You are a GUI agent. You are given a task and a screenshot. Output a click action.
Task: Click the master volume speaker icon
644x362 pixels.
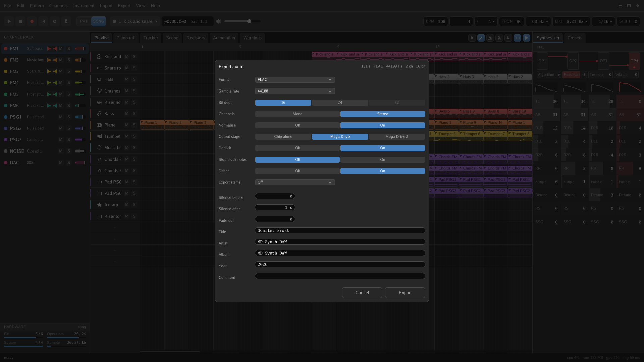coord(219,21)
